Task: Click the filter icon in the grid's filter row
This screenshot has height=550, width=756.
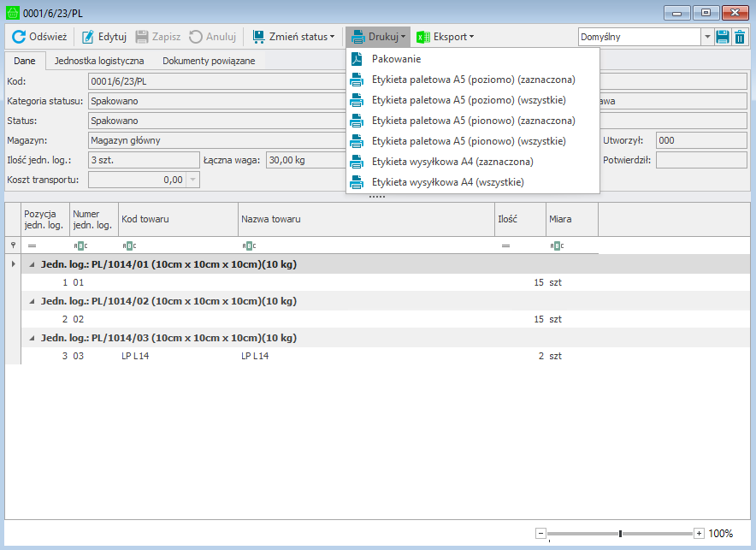Action: 12,245
